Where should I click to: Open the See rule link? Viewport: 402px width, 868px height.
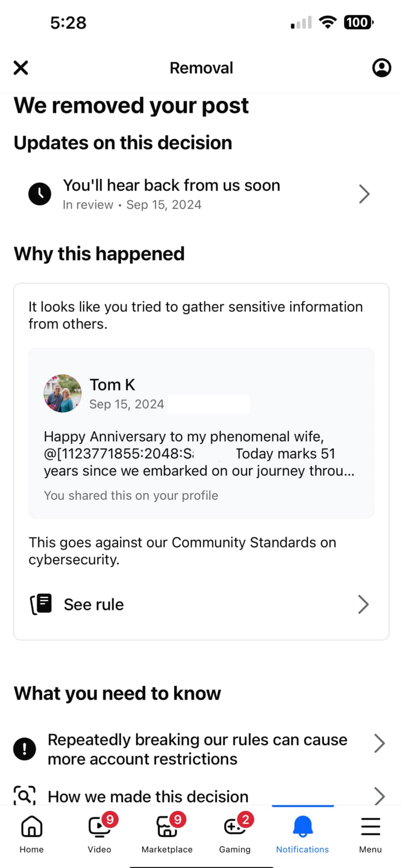click(94, 604)
